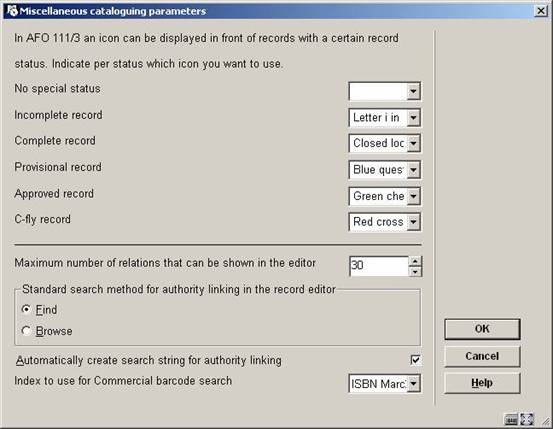Click the four-arrow expand icon at bottom right
553x429 pixels.
[526, 419]
